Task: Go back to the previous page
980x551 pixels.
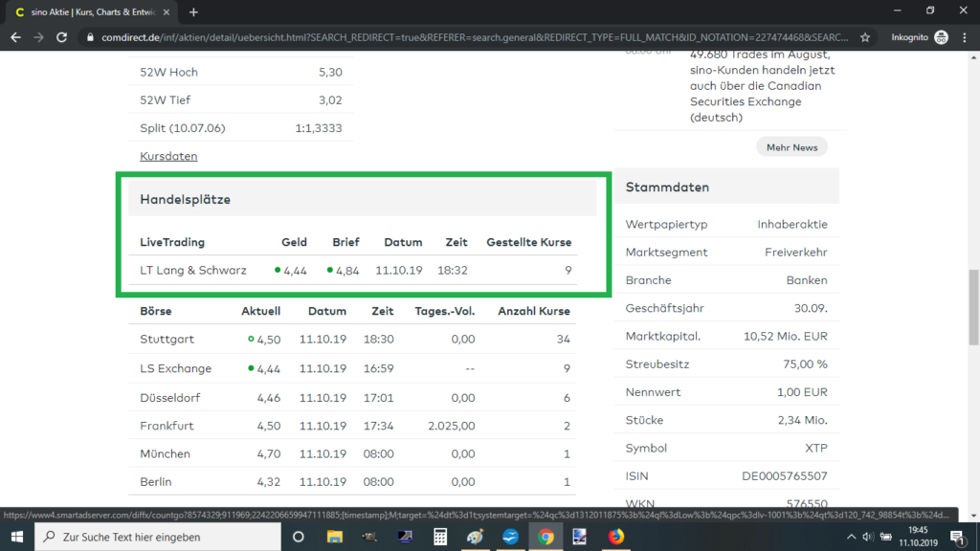Action: (15, 37)
